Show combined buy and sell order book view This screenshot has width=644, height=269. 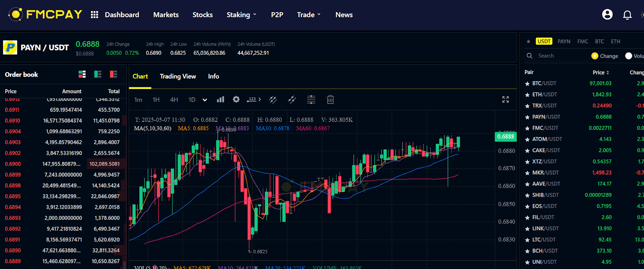82,74
